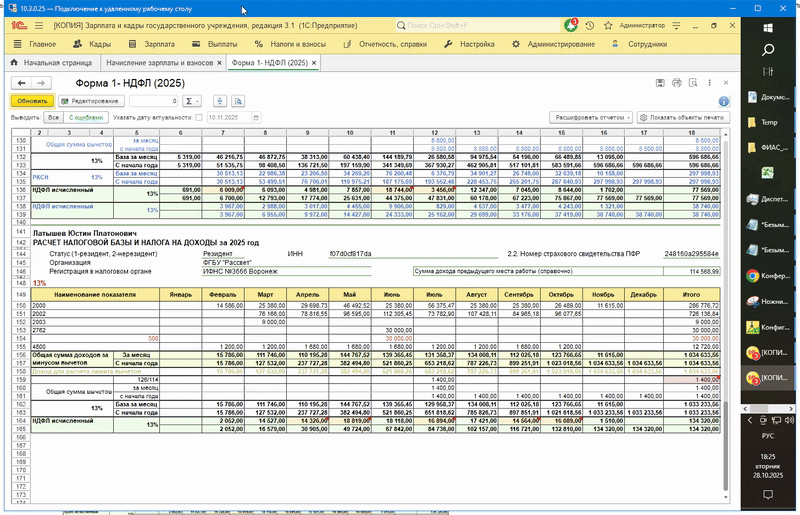Select the cell Латышев Юстин Платонович
Screen dimensions: 800x515
pos(85,233)
